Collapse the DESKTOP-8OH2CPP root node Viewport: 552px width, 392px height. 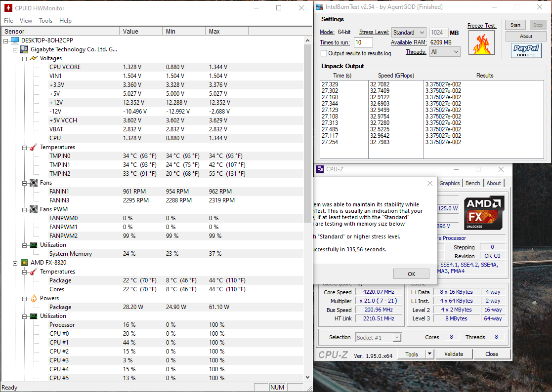click(5, 41)
